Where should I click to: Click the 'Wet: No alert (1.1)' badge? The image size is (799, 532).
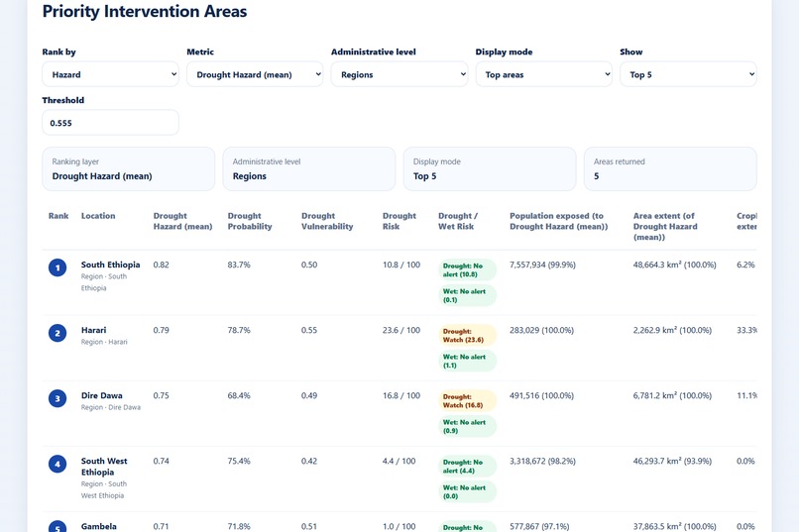pos(467,361)
